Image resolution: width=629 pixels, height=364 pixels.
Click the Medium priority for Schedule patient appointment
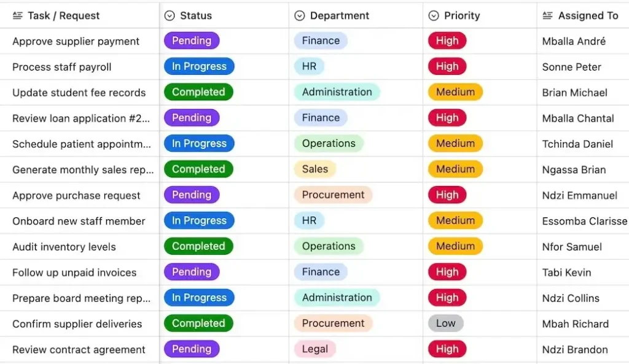click(x=455, y=144)
